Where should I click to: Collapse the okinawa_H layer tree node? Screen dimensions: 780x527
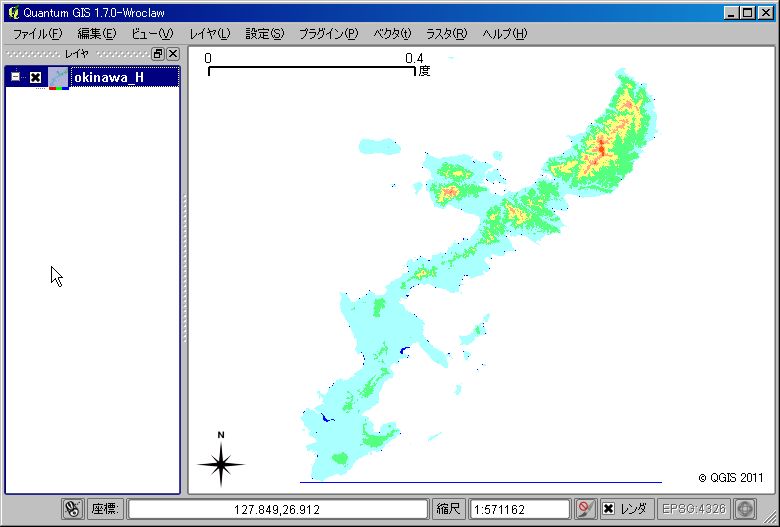click(x=15, y=77)
